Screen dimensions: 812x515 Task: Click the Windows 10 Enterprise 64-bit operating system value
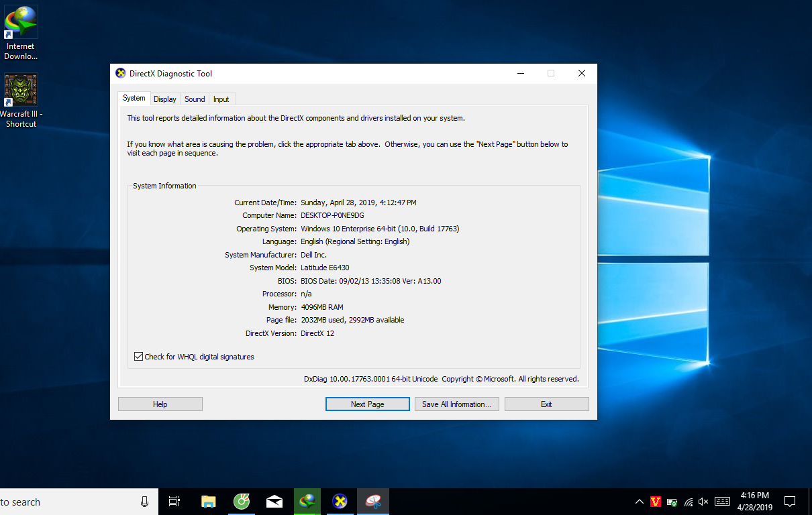click(x=380, y=229)
